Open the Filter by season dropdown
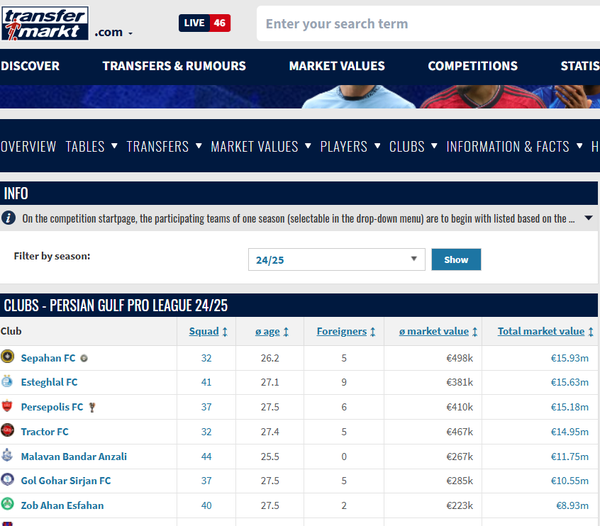This screenshot has height=526, width=600. tap(338, 259)
